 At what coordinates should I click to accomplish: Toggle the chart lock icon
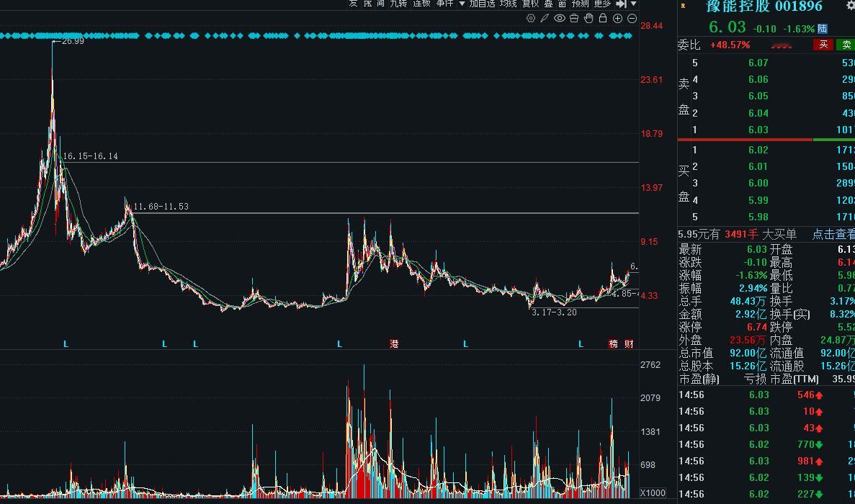603,18
